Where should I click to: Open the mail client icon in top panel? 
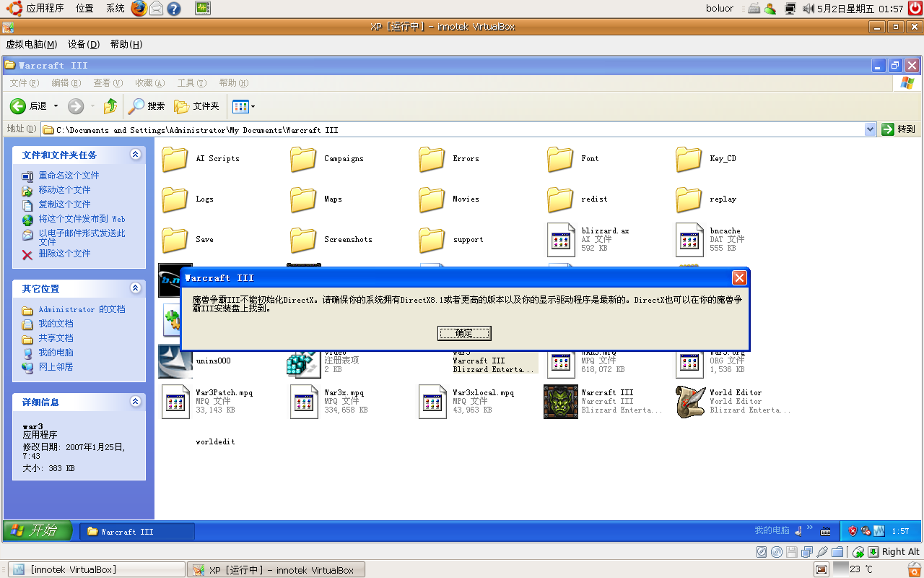(156, 9)
